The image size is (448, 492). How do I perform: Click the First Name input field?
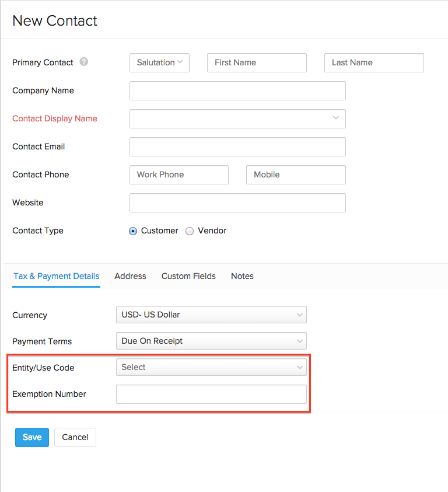coord(257,62)
